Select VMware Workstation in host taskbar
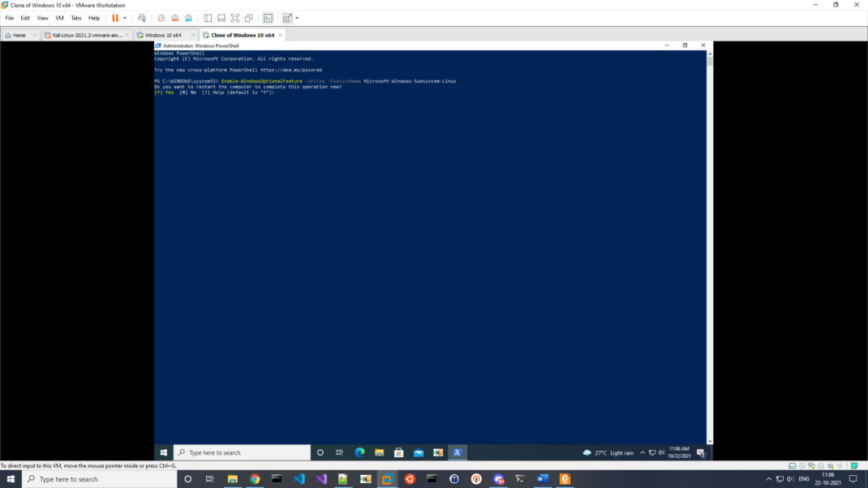Image resolution: width=868 pixels, height=488 pixels. click(388, 479)
